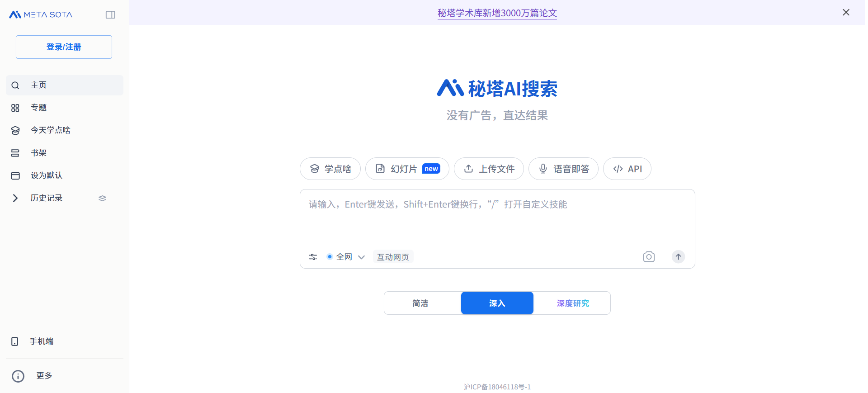Start 语音即答 voice answer

563,169
